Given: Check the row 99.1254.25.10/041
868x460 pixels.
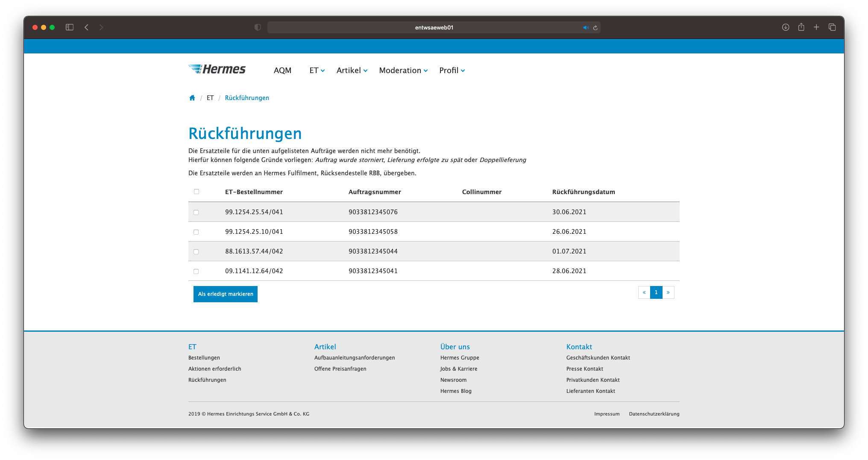Looking at the screenshot, I should coord(196,232).
